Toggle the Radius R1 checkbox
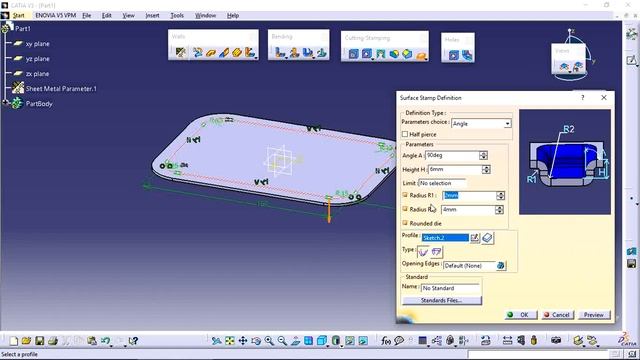 pos(405,195)
